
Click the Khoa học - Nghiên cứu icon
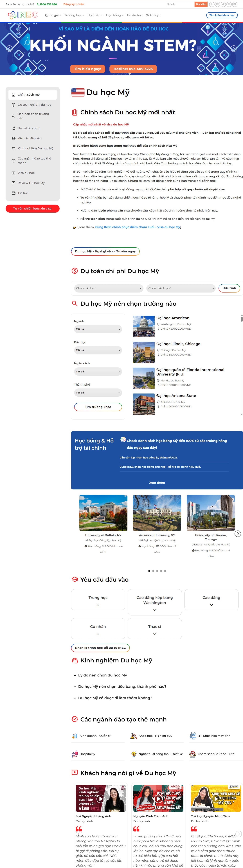[x=133, y=736]
